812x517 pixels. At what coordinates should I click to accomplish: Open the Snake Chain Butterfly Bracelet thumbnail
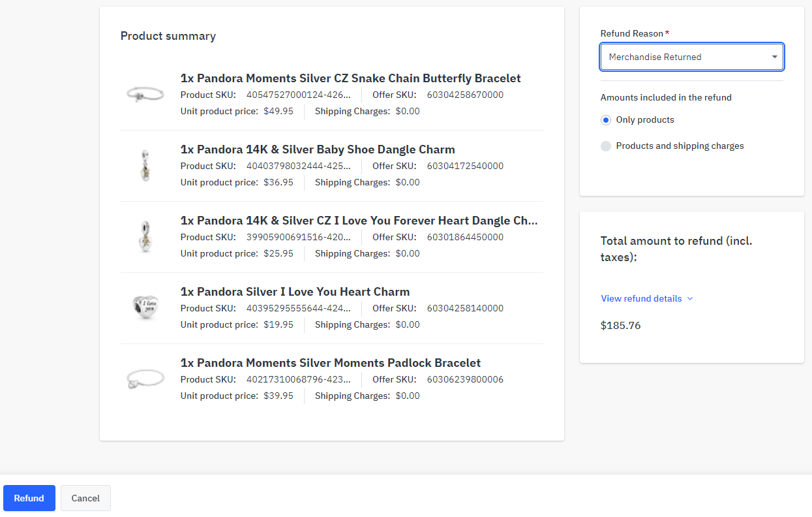145,95
